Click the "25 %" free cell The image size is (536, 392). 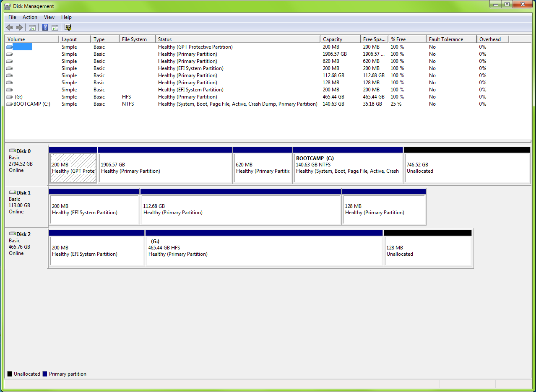[396, 104]
